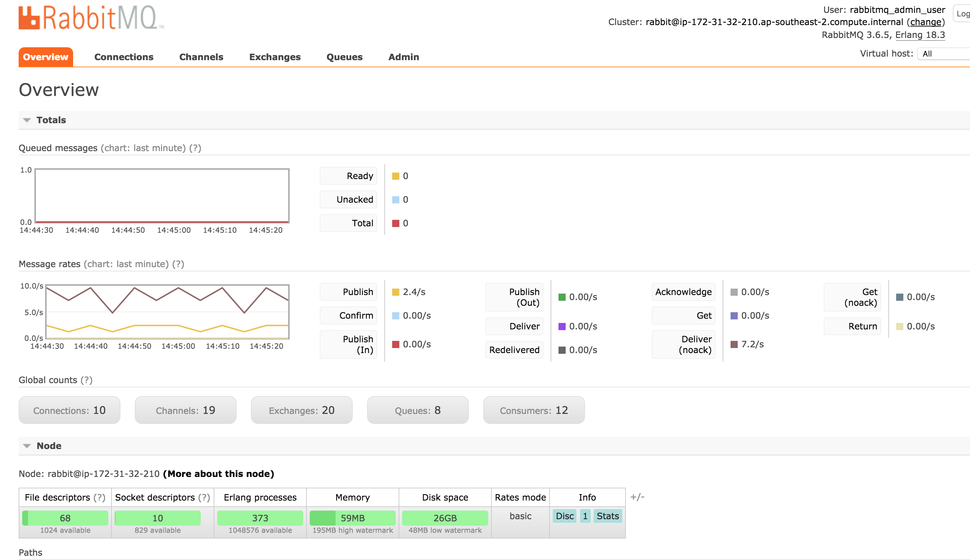Open the Connections: 10 count button
Screen dimensions: 970x560
(x=69, y=410)
